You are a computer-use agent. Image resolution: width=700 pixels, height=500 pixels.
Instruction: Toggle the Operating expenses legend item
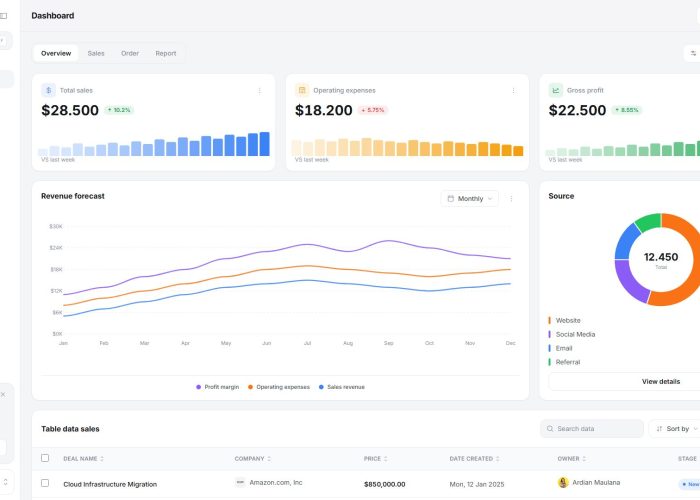pos(279,387)
